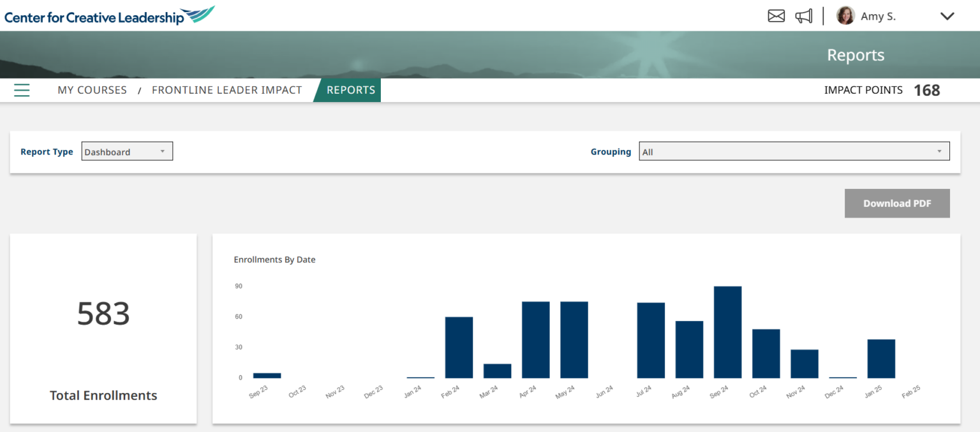Click the Download PDF button
The width and height of the screenshot is (980, 432).
(x=897, y=203)
